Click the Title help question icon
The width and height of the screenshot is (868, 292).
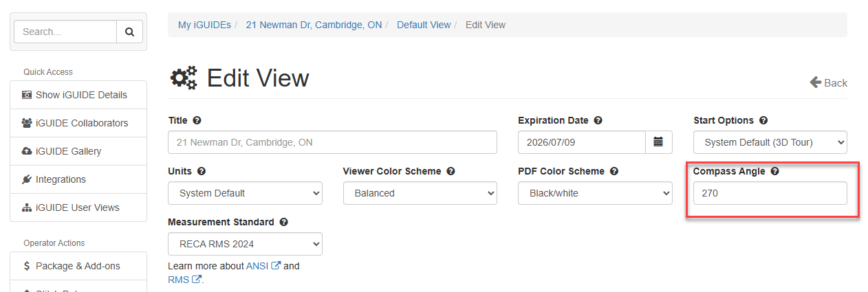coord(197,120)
